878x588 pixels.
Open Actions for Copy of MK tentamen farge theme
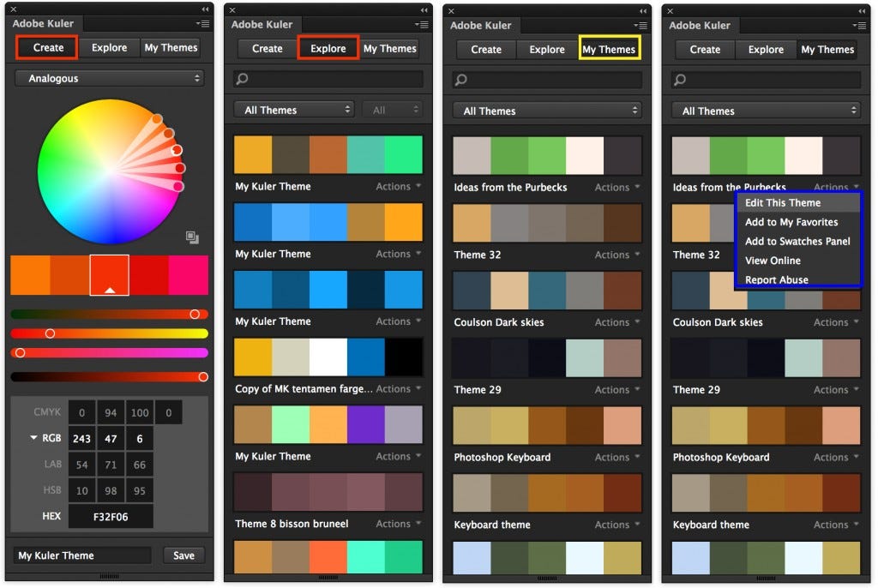coord(399,388)
